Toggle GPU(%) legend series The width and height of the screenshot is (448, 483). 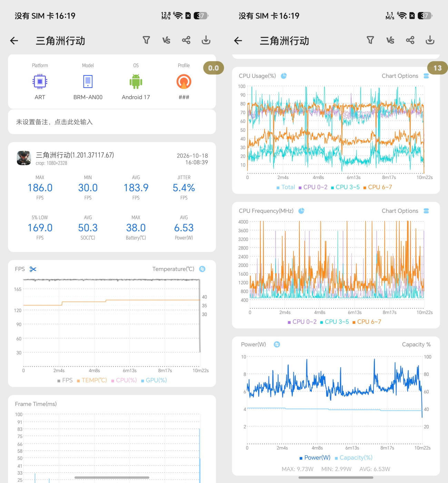pyautogui.click(x=154, y=380)
